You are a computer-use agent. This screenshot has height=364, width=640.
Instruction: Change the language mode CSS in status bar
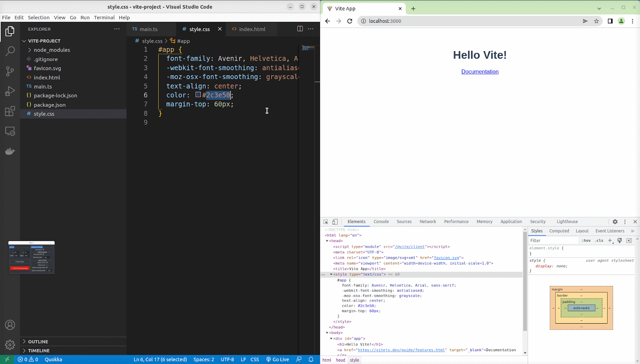pos(255,359)
